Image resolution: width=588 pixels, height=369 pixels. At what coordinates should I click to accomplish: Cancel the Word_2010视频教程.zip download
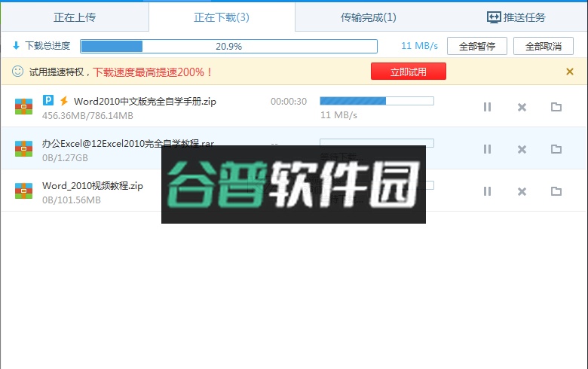[522, 192]
